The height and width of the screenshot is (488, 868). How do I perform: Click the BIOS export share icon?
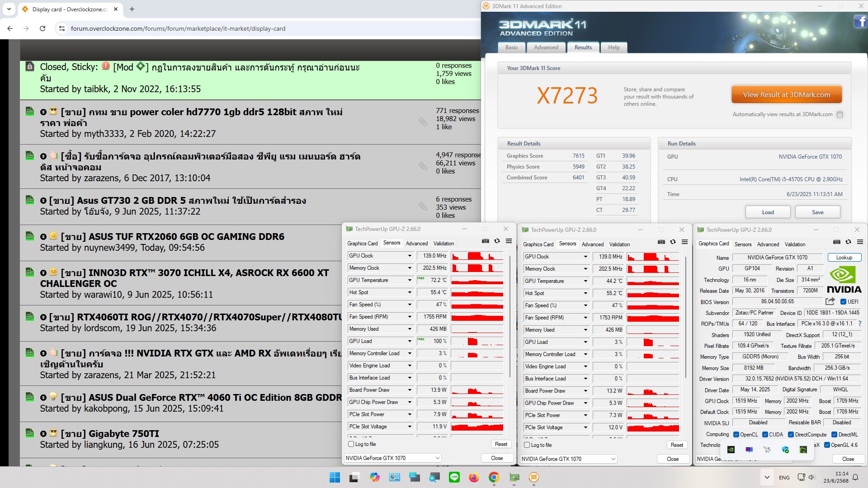[830, 301]
